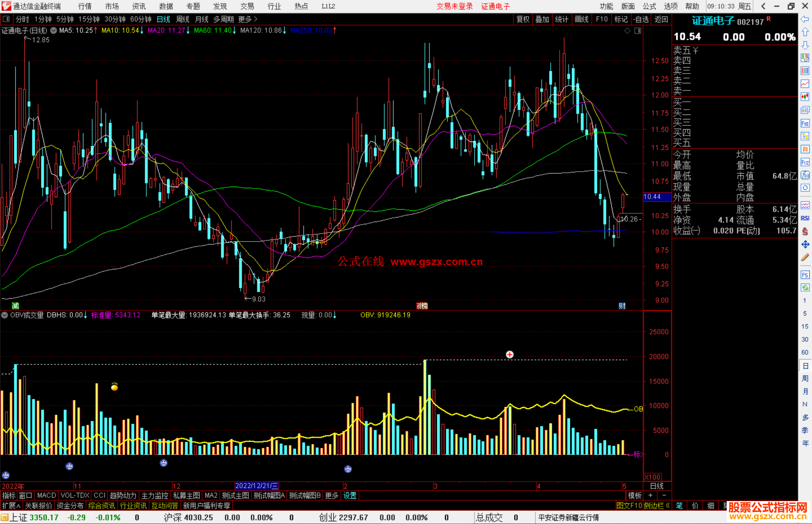Click the back arrow icon in right sidebar

[x=805, y=19]
